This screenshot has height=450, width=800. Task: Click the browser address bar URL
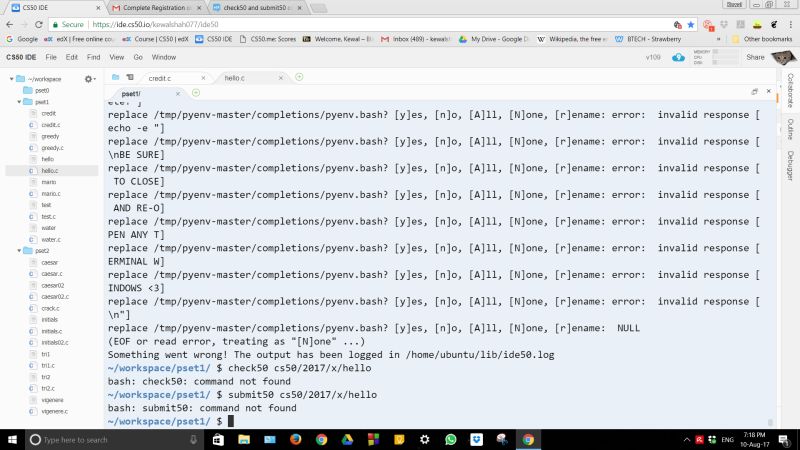(x=156, y=24)
